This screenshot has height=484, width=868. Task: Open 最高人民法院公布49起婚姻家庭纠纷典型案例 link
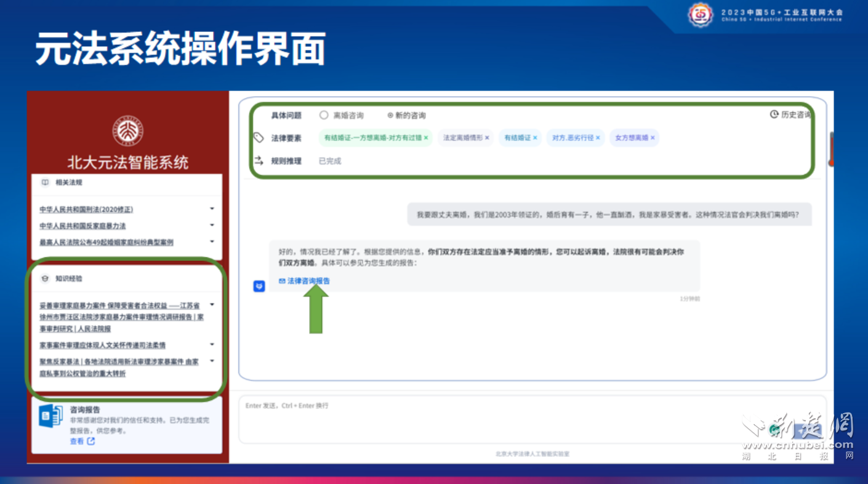pyautogui.click(x=106, y=243)
